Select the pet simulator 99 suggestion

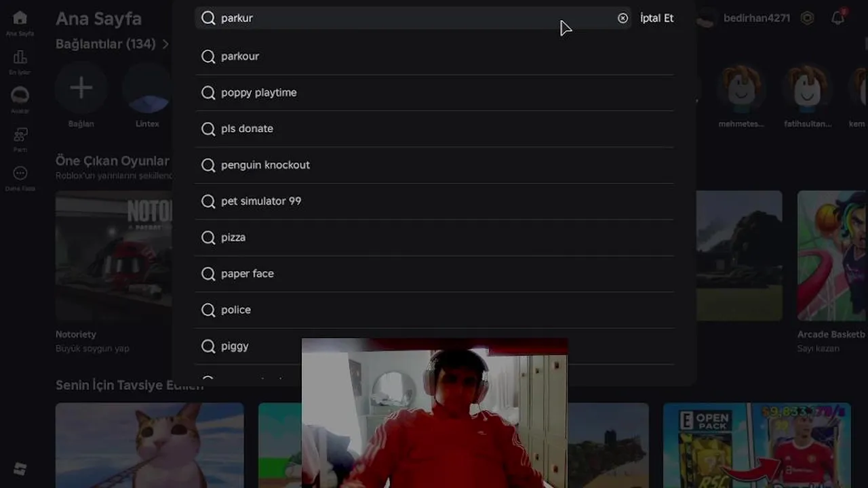tap(434, 201)
